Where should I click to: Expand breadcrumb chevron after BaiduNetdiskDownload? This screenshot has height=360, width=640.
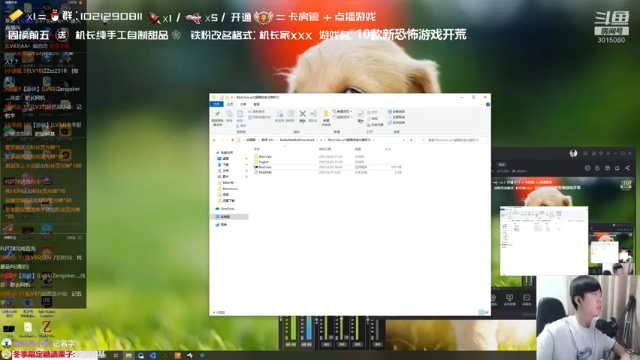click(x=318, y=140)
